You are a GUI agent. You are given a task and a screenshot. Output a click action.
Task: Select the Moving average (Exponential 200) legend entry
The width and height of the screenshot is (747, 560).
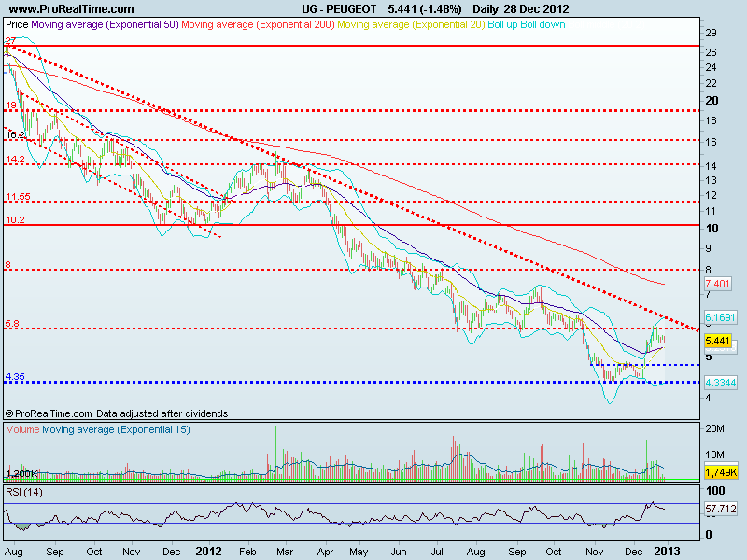[x=259, y=25]
